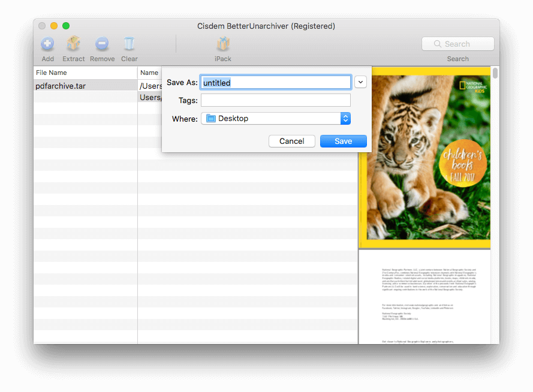Viewport: 533px width, 392px height.
Task: Click the blue stepper arrows beside Desktop
Action: [345, 119]
